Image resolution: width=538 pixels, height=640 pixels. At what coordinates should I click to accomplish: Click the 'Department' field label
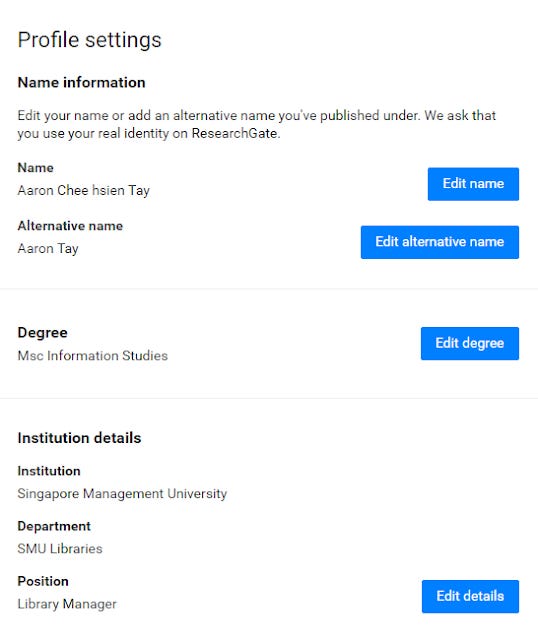click(x=54, y=527)
